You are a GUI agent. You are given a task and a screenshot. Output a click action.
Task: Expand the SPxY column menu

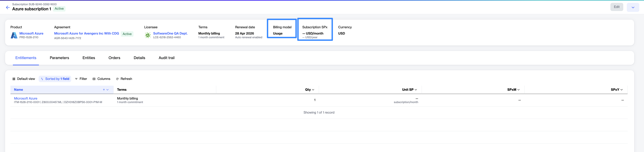pos(622,90)
